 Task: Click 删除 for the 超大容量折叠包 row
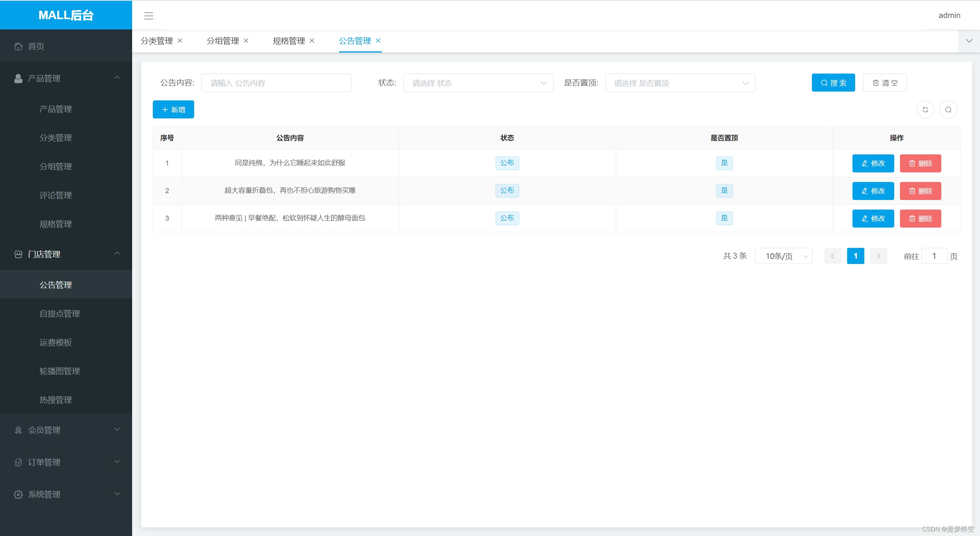(x=920, y=191)
